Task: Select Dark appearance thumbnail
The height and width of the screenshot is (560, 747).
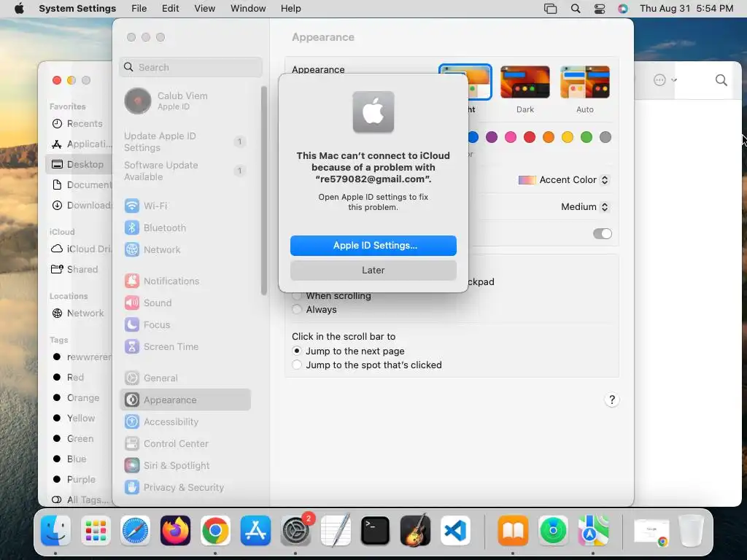Action: pos(525,82)
